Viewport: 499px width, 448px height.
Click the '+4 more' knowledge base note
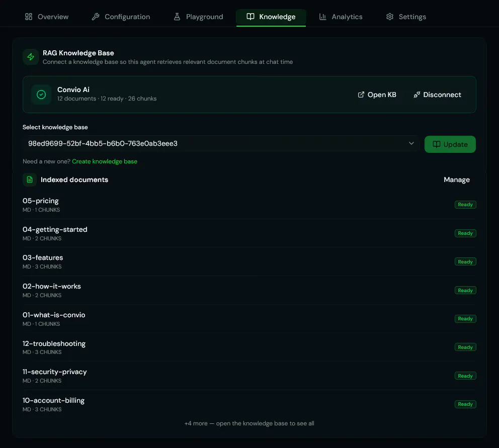[249, 423]
